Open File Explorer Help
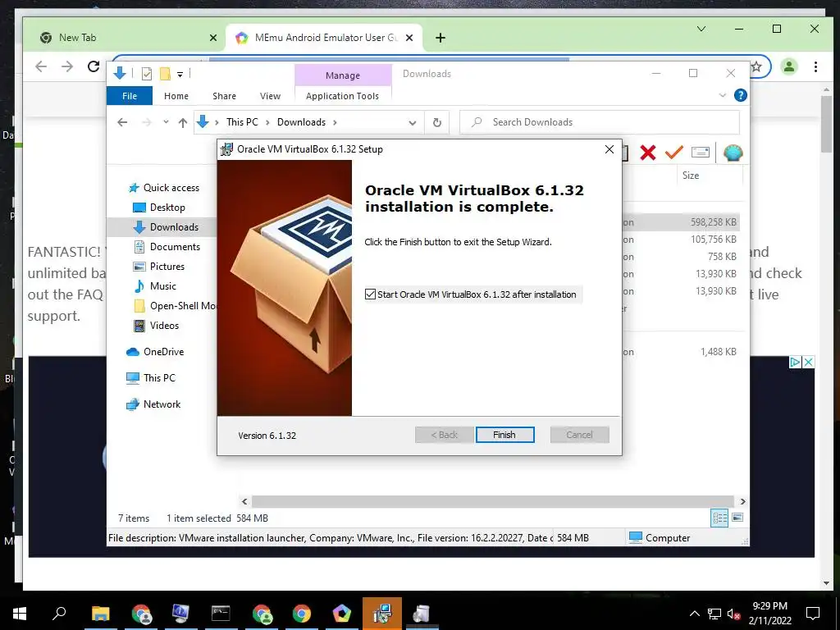The image size is (840, 630). (x=741, y=95)
